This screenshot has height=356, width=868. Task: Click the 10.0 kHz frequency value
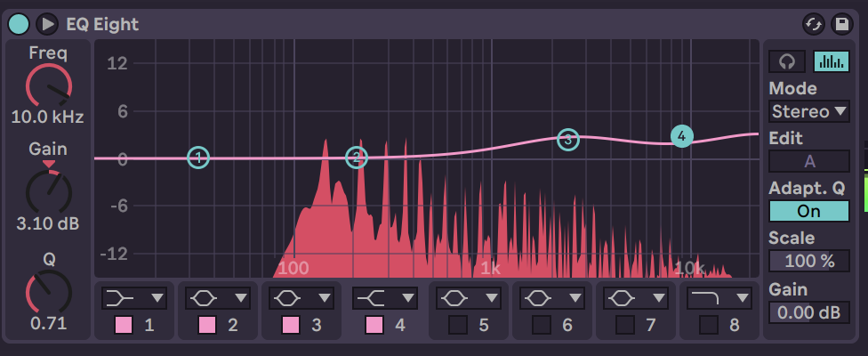48,117
